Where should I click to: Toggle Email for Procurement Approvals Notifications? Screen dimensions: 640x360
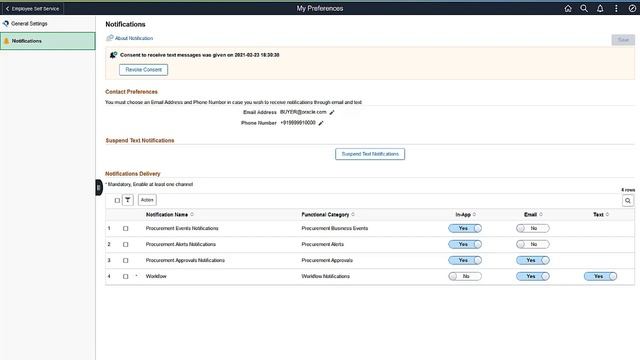(x=533, y=260)
